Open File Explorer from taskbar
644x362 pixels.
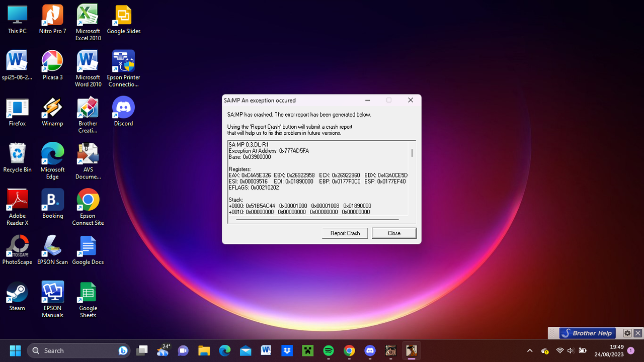pos(204,350)
